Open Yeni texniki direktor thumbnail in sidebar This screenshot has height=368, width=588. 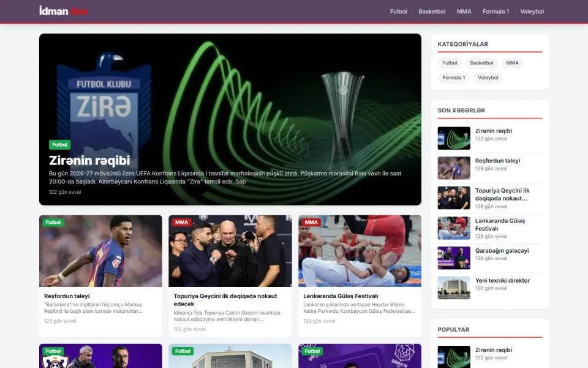pyautogui.click(x=454, y=288)
